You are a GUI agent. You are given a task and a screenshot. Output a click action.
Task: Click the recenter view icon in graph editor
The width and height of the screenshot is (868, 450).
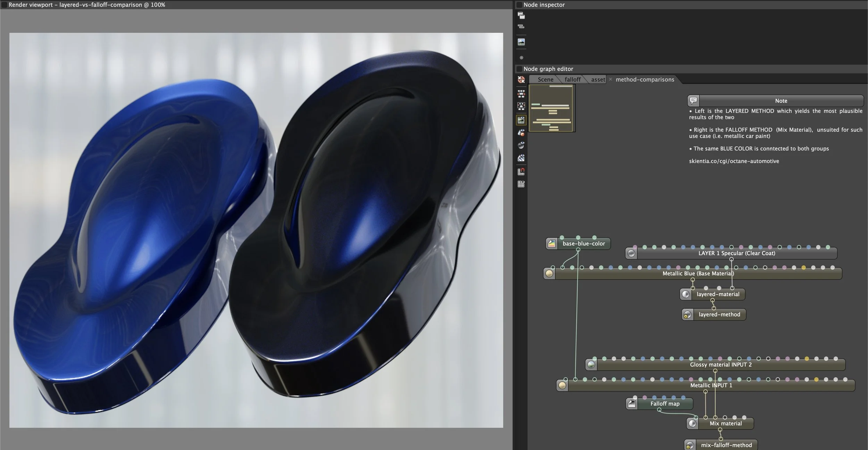521,80
